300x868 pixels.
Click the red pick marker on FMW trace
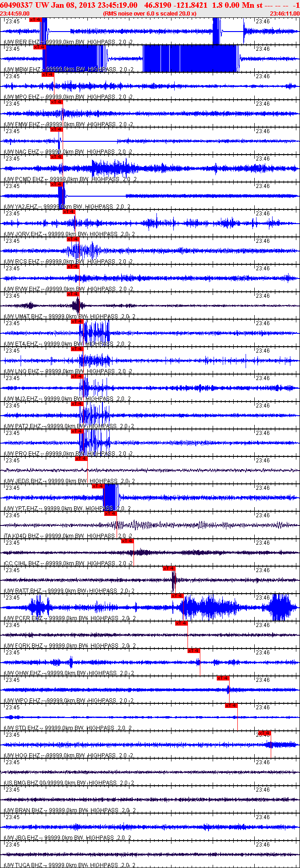coord(56,102)
